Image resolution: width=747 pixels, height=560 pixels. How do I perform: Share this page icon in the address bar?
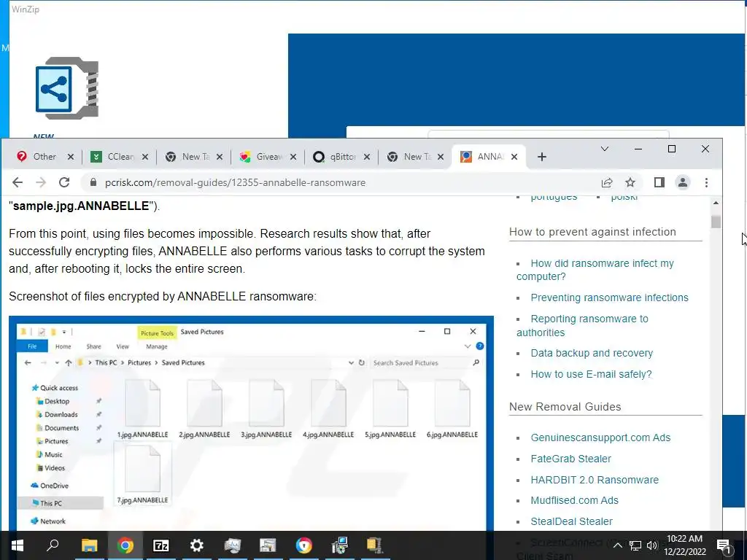coord(606,182)
